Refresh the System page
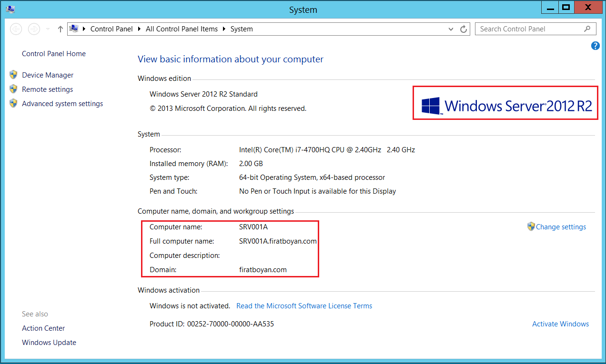 (x=464, y=29)
